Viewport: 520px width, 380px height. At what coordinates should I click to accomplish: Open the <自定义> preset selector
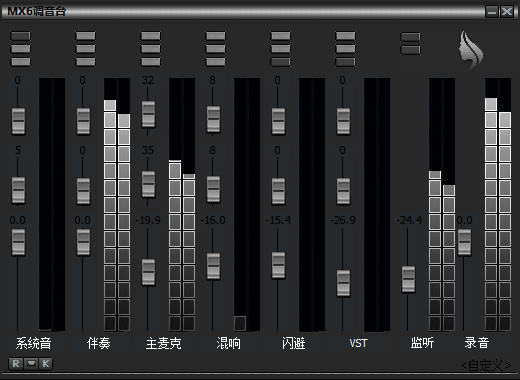(x=486, y=366)
